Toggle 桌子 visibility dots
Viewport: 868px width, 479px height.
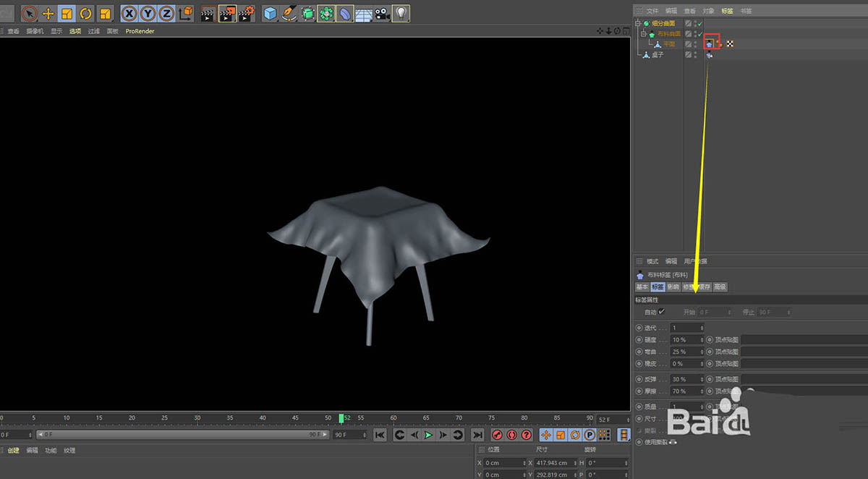point(695,55)
